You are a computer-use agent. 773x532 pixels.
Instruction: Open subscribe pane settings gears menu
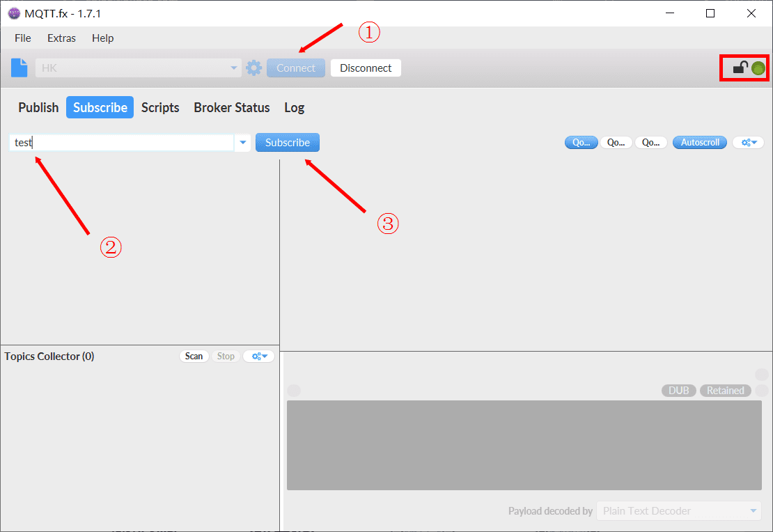pyautogui.click(x=749, y=143)
